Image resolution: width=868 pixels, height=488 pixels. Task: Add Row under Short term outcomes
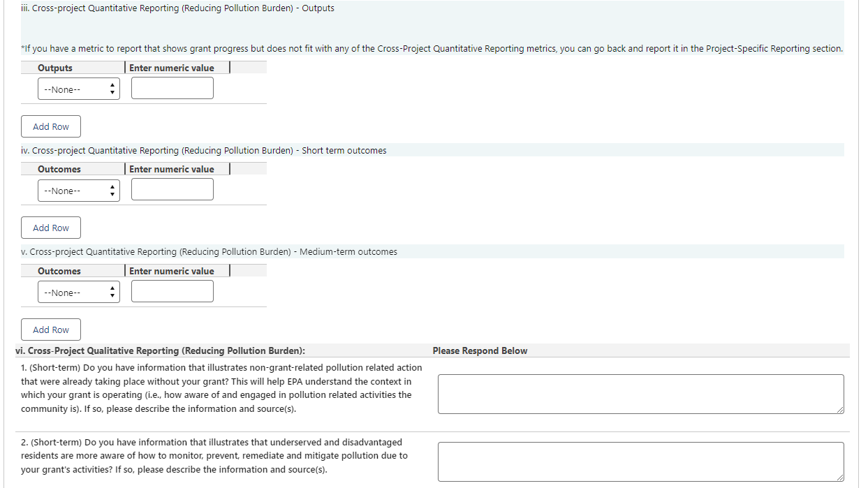click(51, 228)
